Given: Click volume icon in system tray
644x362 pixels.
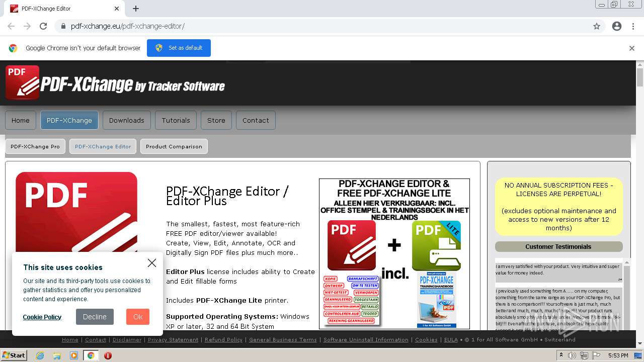Looking at the screenshot, I should click(x=572, y=355).
